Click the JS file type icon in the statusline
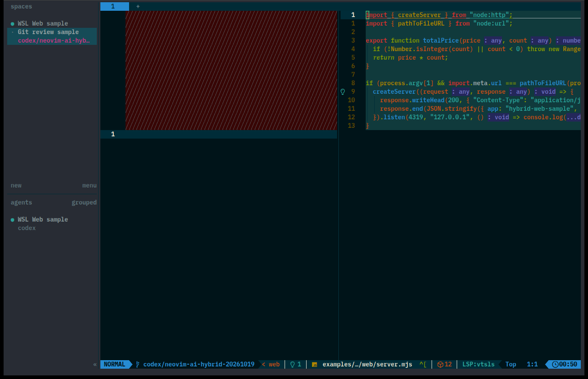The height and width of the screenshot is (379, 588). pyautogui.click(x=315, y=365)
